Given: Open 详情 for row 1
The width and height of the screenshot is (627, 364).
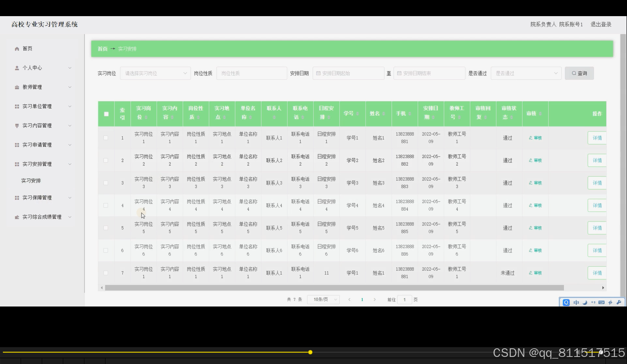Looking at the screenshot, I should pyautogui.click(x=597, y=138).
